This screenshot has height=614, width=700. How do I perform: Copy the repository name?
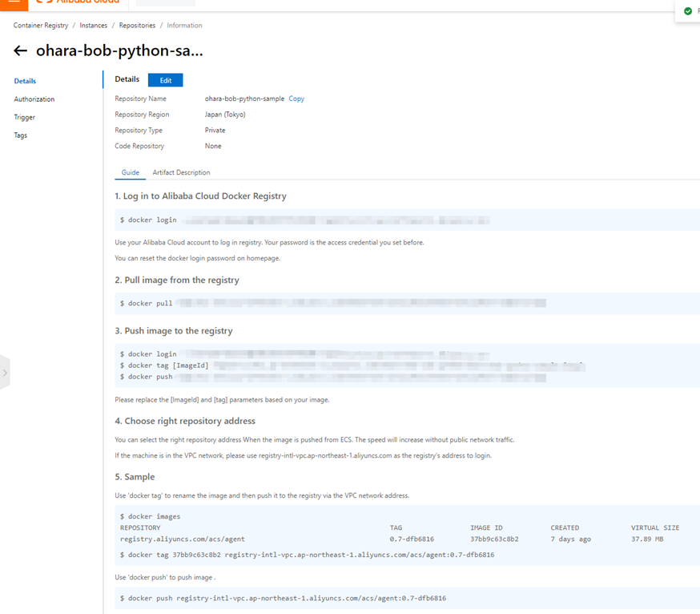[x=296, y=99]
